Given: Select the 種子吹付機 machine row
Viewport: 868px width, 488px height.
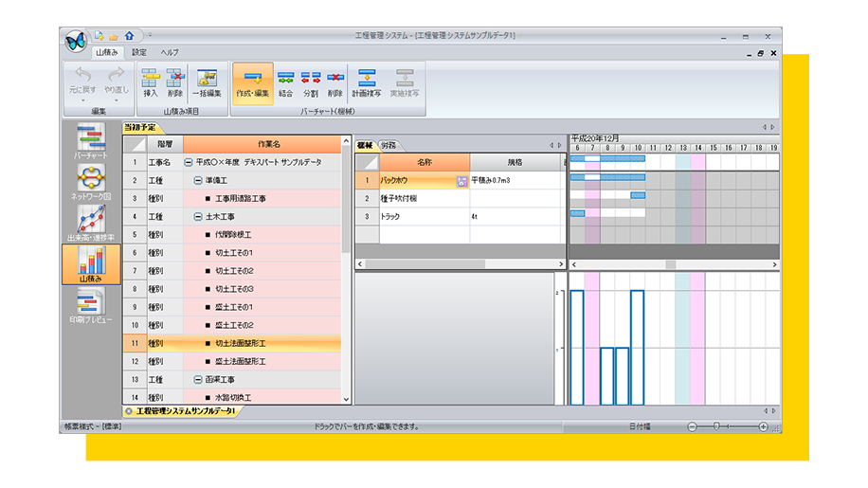Looking at the screenshot, I should [460, 199].
